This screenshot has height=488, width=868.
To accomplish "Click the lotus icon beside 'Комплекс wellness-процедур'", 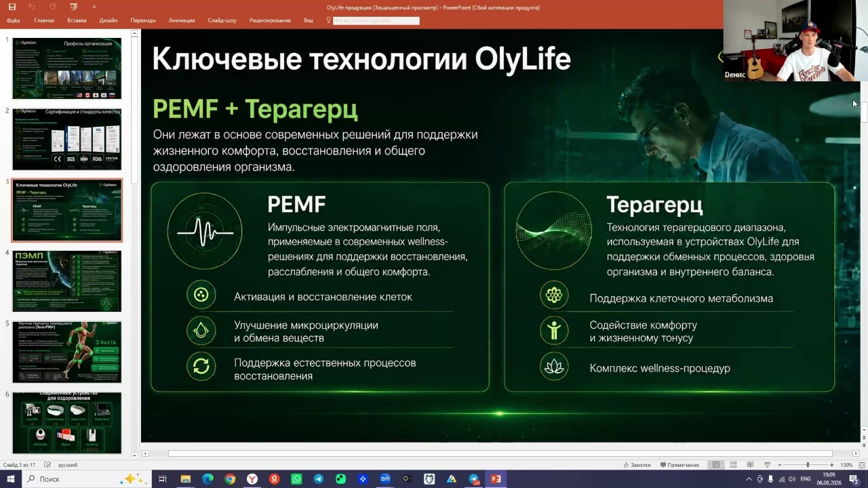I will pos(554,367).
